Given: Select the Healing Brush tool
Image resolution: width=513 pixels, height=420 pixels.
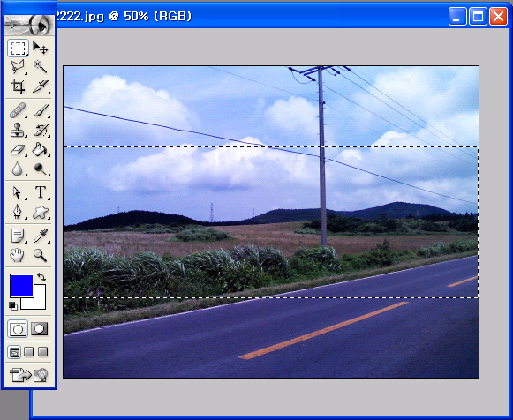Looking at the screenshot, I should [18, 110].
